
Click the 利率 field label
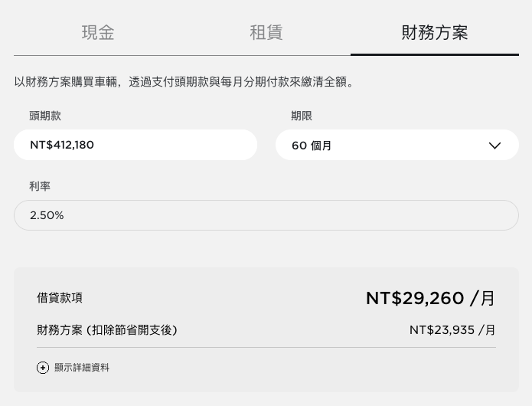(40, 186)
